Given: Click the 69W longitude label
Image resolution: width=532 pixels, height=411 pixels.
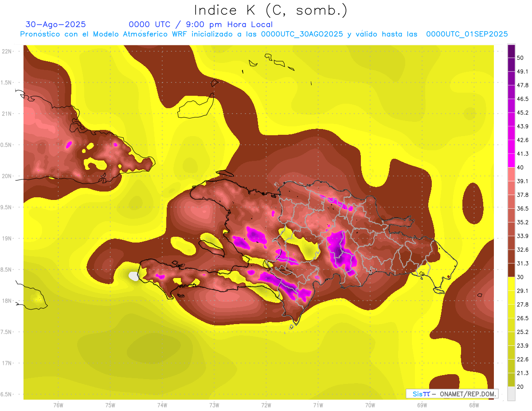Looking at the screenshot, I should (x=422, y=405).
